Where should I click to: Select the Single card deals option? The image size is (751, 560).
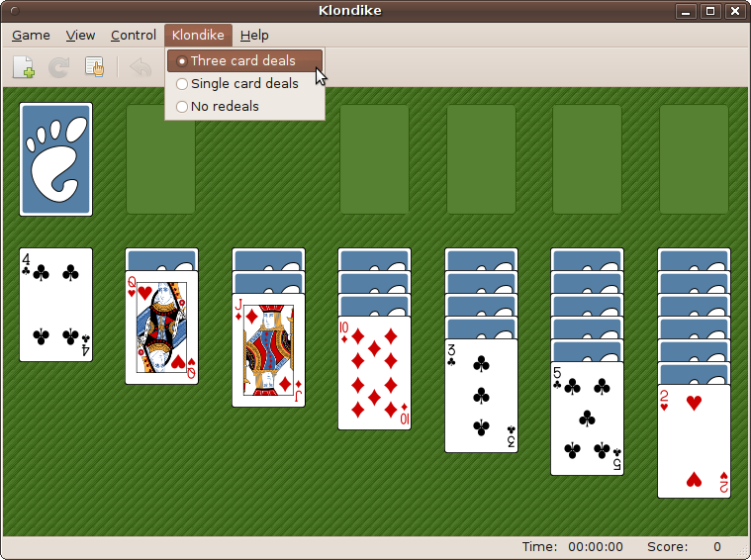point(244,84)
